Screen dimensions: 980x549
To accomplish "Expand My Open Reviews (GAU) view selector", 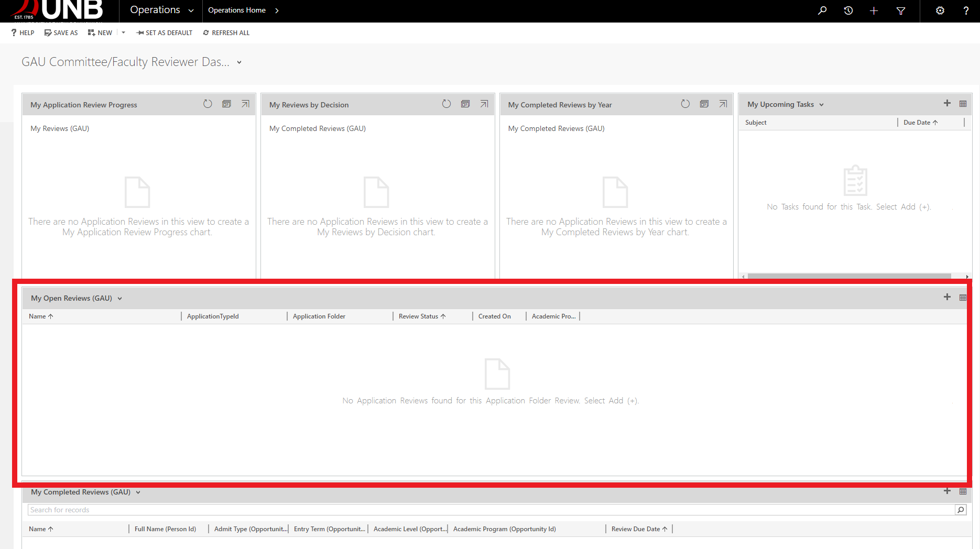I will coord(119,299).
